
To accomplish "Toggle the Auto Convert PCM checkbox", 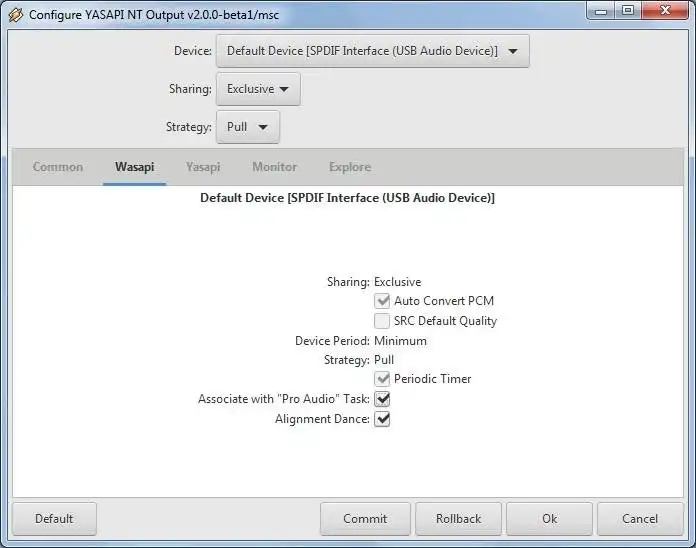I will [x=382, y=301].
